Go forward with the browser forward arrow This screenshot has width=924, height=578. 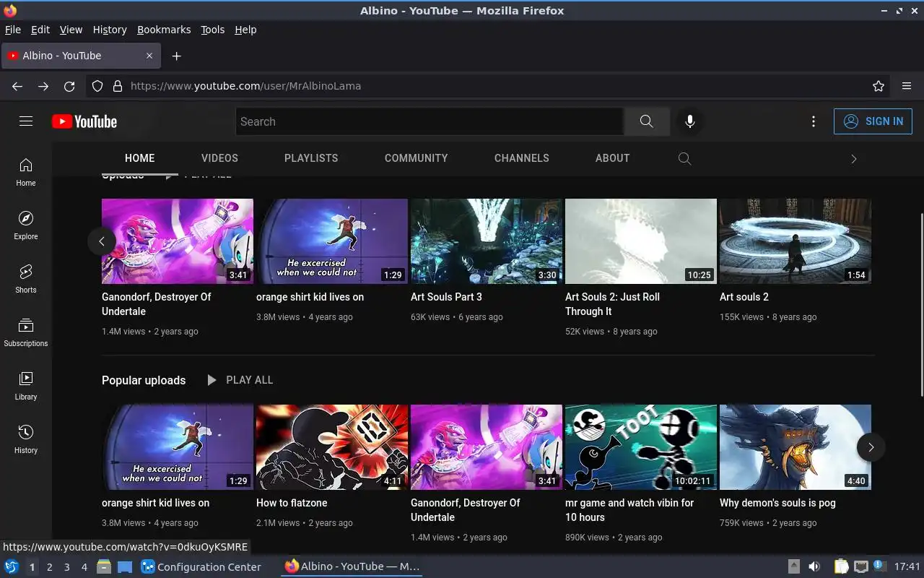pos(43,86)
